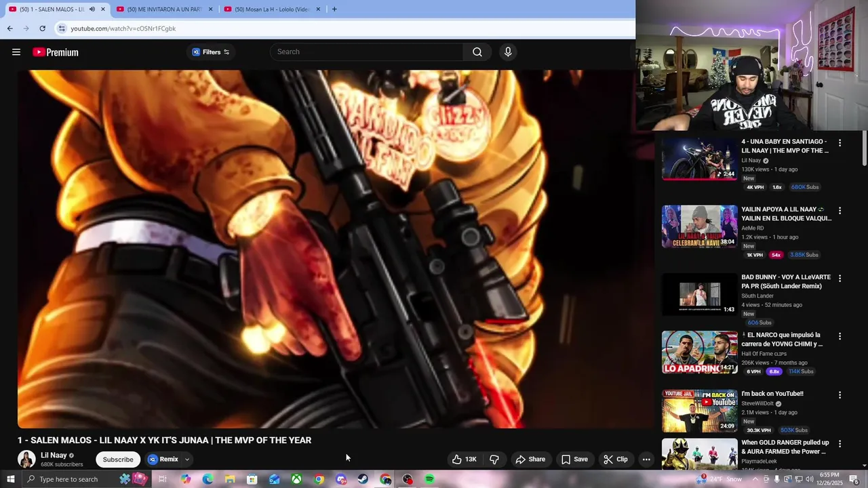Image resolution: width=868 pixels, height=488 pixels.
Task: Open Microsoft Store from taskbar
Action: (x=252, y=479)
